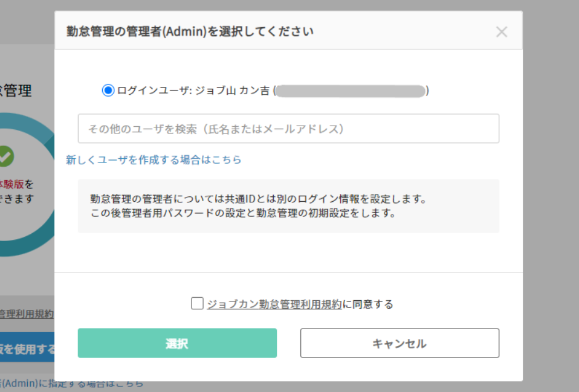Open the background 管理利用規約 underlined link
The width and height of the screenshot is (579, 392).
[27, 314]
